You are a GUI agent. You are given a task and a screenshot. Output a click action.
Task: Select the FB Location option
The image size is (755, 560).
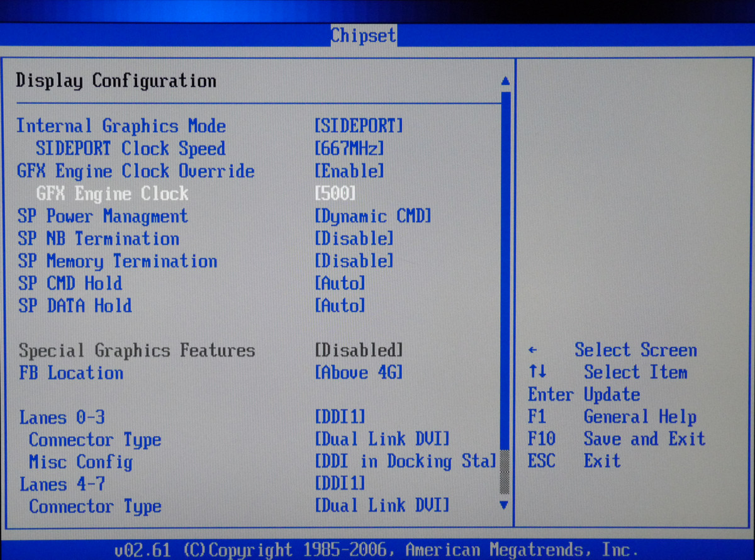pos(71,372)
